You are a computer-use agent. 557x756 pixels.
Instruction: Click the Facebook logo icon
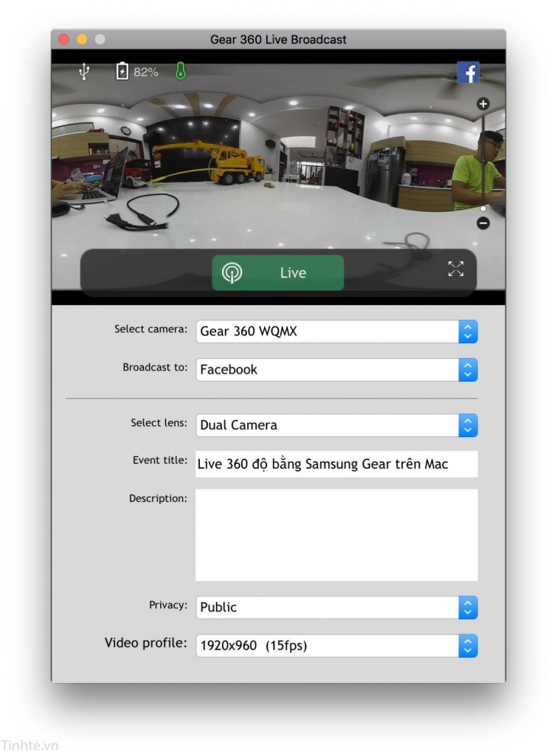(x=468, y=73)
